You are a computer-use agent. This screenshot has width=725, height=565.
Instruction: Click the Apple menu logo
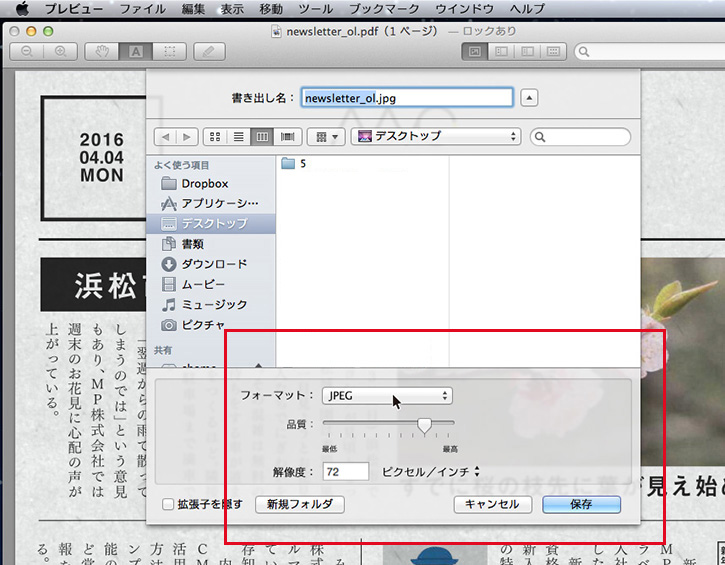pos(21,9)
